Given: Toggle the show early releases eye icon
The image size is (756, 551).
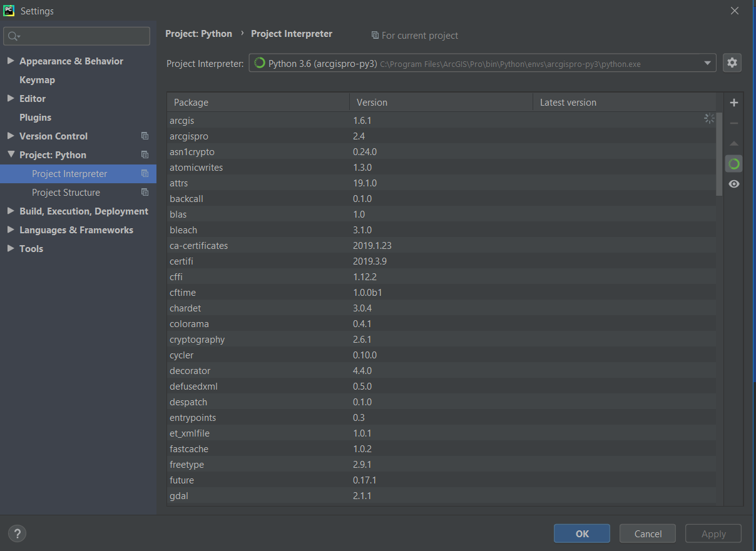Looking at the screenshot, I should click(734, 184).
